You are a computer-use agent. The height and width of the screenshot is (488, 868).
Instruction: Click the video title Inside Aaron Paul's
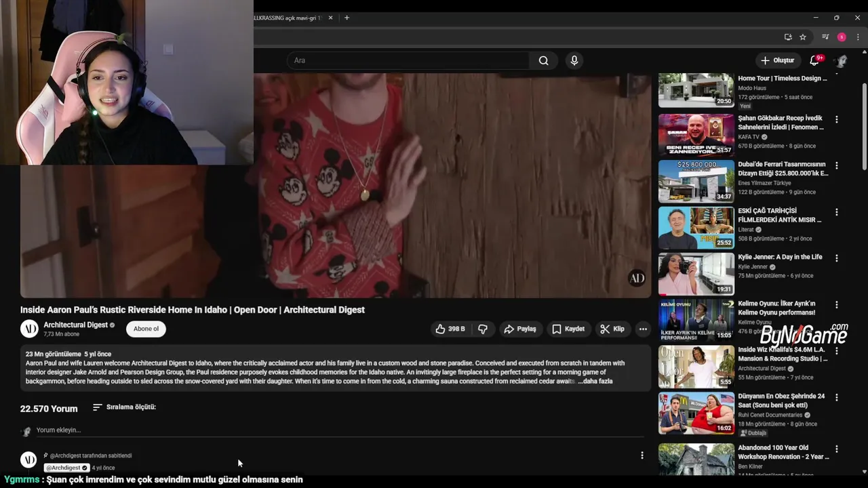coord(193,310)
